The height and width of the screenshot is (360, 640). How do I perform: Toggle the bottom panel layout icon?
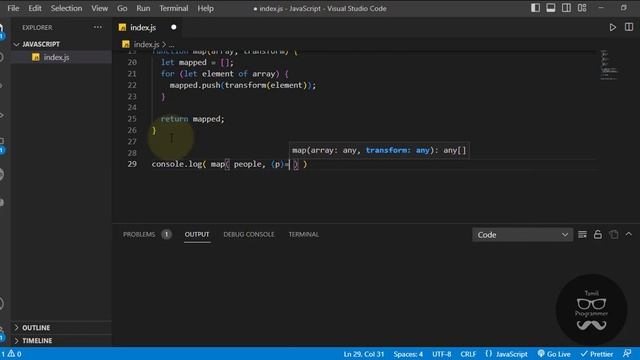[x=551, y=8]
